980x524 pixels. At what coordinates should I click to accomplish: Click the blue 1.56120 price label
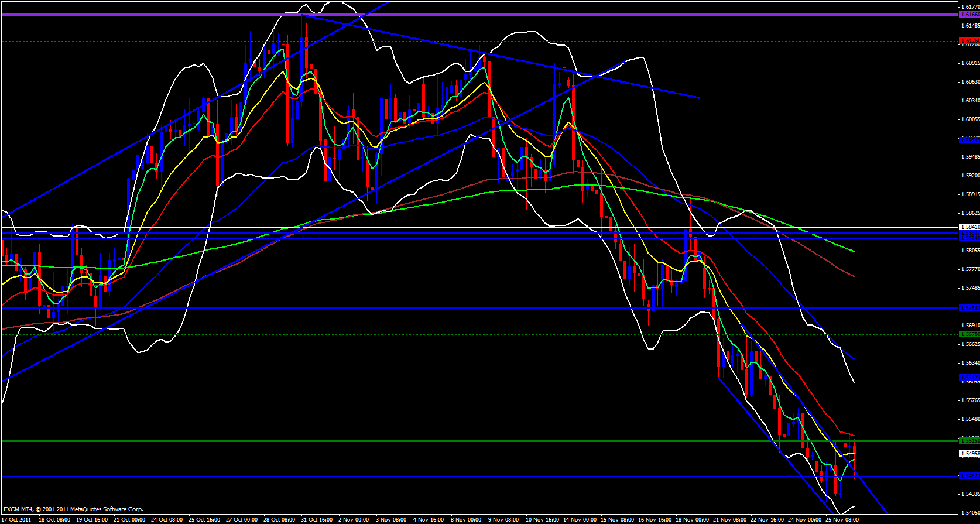click(969, 378)
